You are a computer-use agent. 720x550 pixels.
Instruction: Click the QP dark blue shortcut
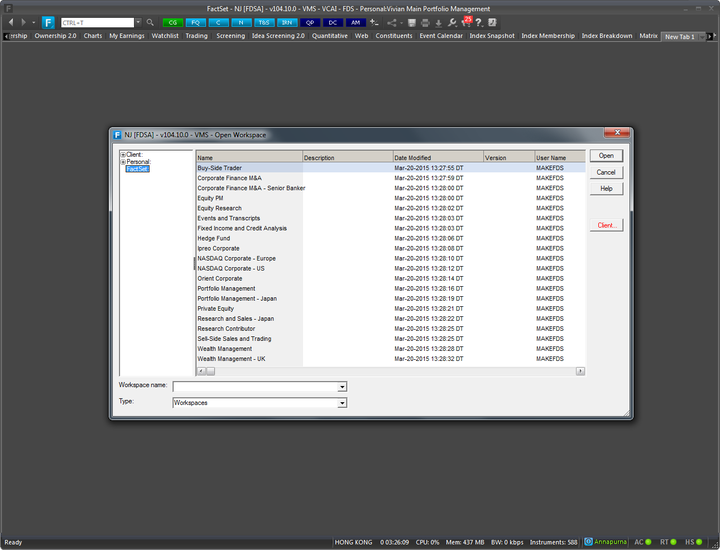click(310, 22)
